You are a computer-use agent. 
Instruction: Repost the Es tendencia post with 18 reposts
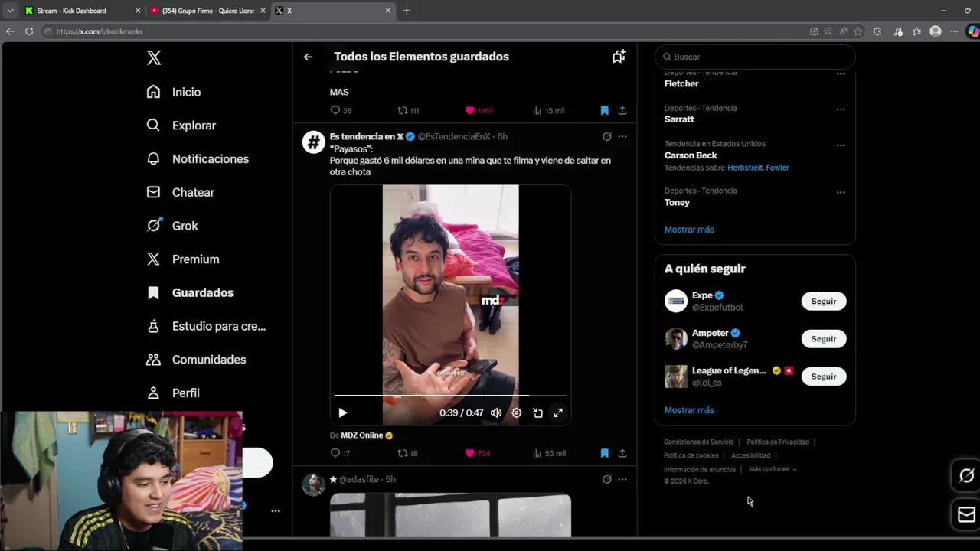tap(407, 453)
